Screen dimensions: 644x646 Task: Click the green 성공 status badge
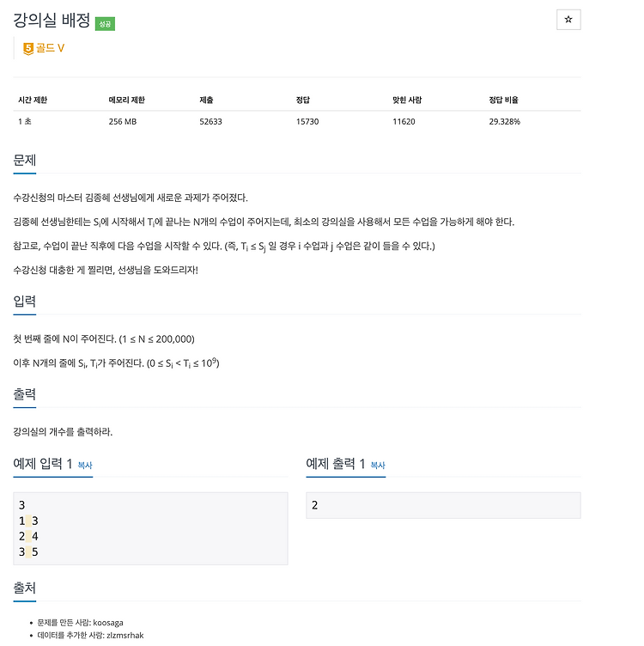pos(105,24)
